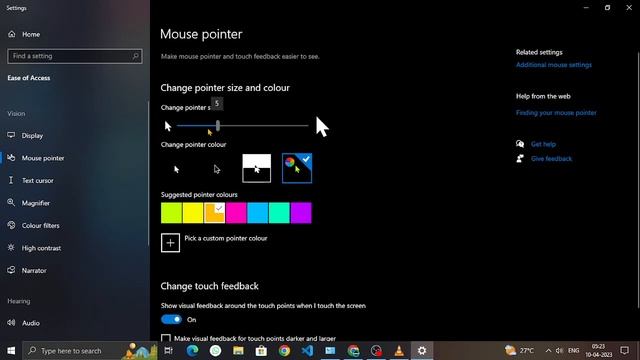Select the custom colour pointer option
Screen dimensions: 640x360
click(297, 168)
